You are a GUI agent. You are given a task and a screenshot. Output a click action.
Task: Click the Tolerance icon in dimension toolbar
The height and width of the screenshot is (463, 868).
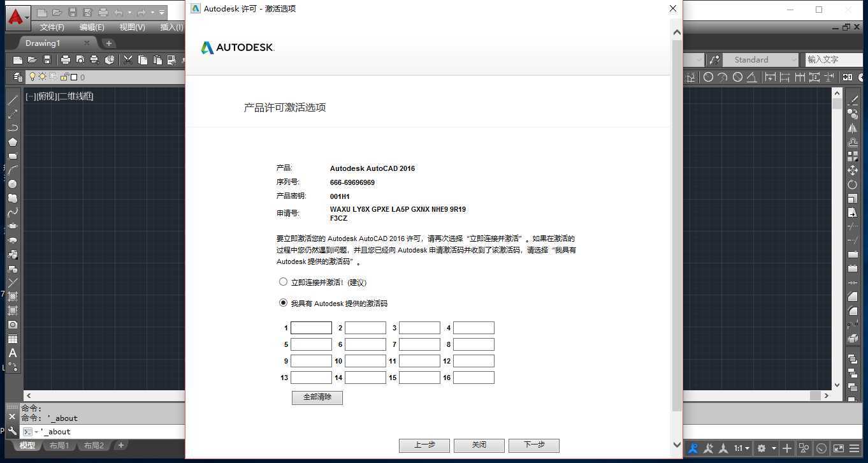click(847, 77)
